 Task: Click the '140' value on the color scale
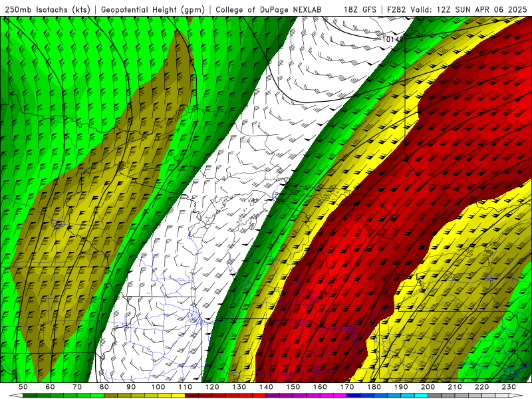tap(266, 387)
